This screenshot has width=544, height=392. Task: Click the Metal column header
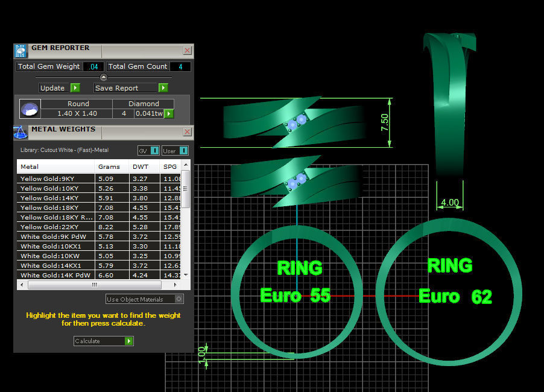55,166
